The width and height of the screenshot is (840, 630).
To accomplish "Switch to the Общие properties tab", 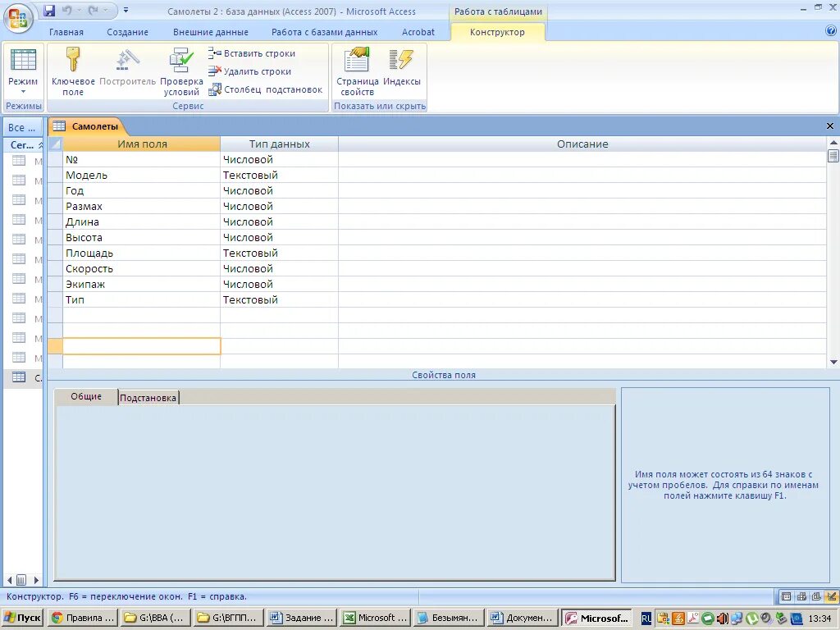I will (86, 396).
